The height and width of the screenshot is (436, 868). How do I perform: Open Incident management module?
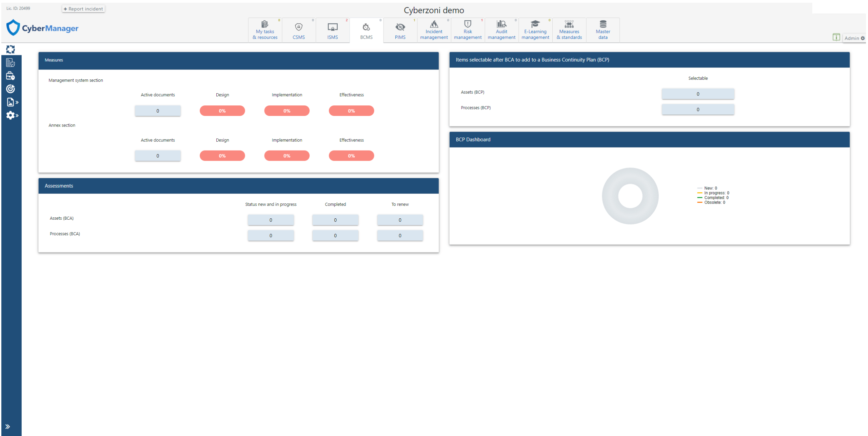434,30
